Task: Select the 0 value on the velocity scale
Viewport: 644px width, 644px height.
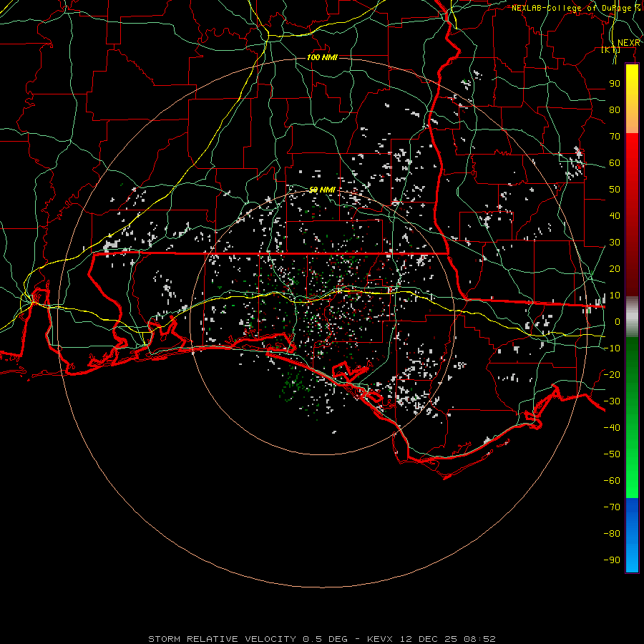Action: point(618,322)
